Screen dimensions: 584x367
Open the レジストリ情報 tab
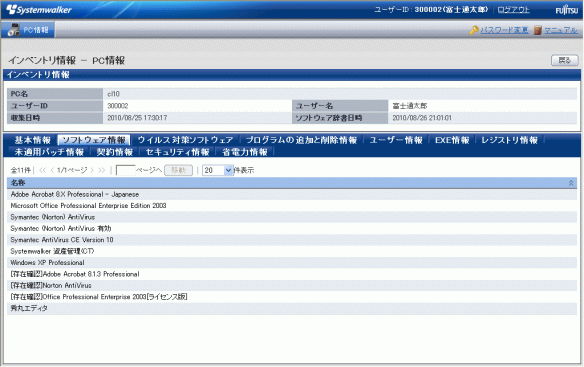click(x=509, y=140)
